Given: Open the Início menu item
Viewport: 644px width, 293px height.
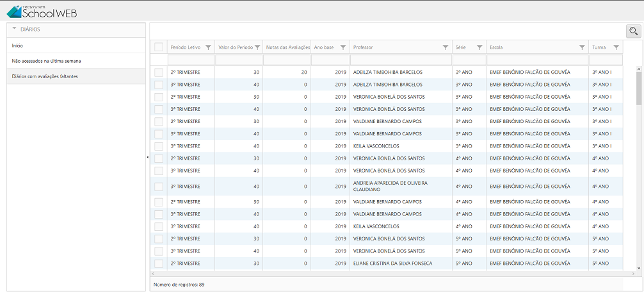Looking at the screenshot, I should tap(17, 46).
